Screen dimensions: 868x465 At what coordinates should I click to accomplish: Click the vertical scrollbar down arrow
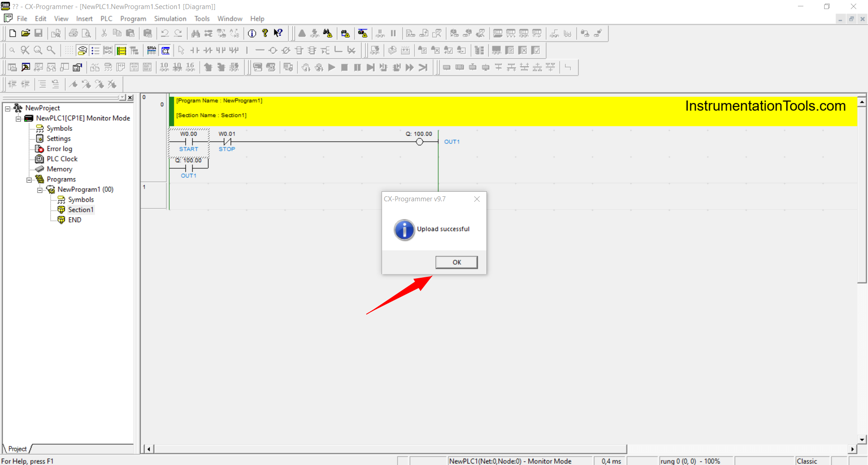point(862,439)
